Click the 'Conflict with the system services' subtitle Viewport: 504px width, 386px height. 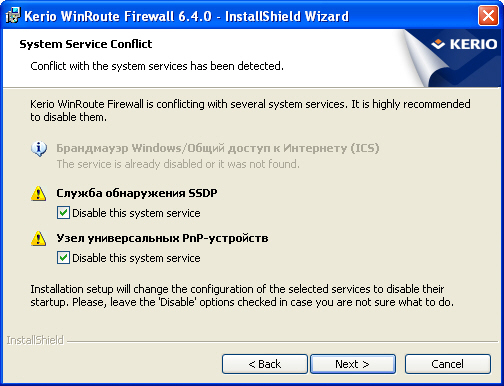pos(157,66)
